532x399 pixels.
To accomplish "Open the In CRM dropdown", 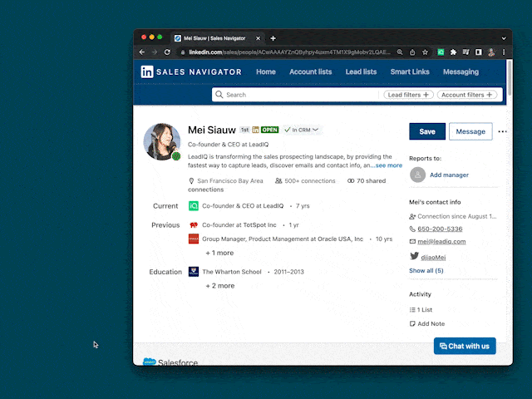I will (x=302, y=130).
